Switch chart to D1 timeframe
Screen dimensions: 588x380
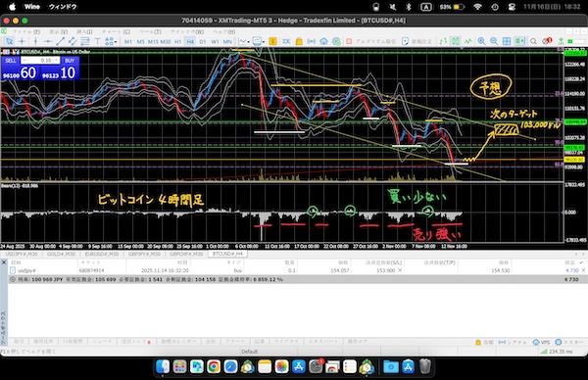203,41
